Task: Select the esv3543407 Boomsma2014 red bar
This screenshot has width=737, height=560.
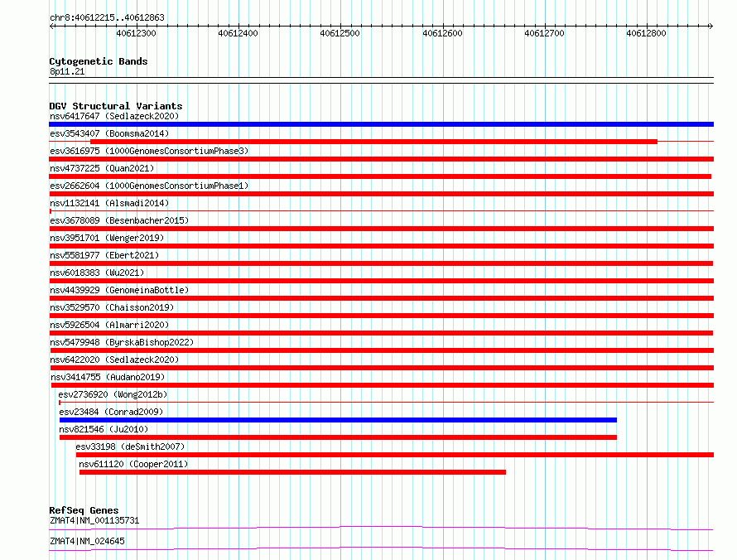Action: pos(373,142)
